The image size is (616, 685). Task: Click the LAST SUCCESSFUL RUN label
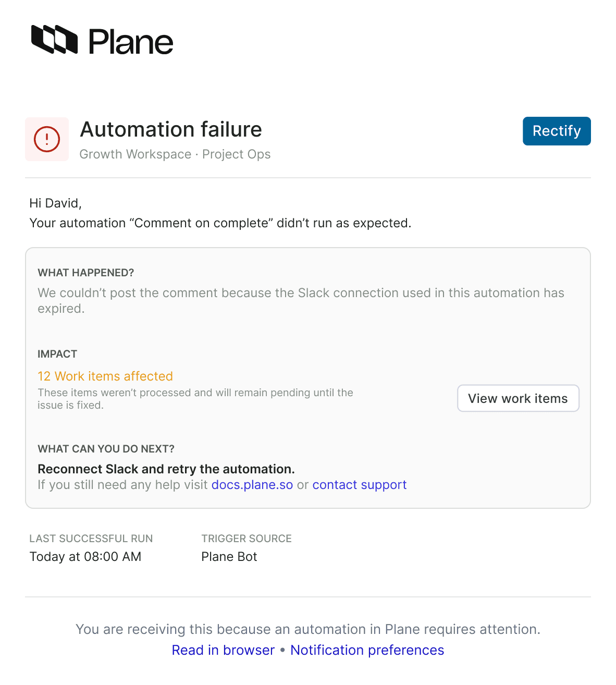tap(91, 539)
